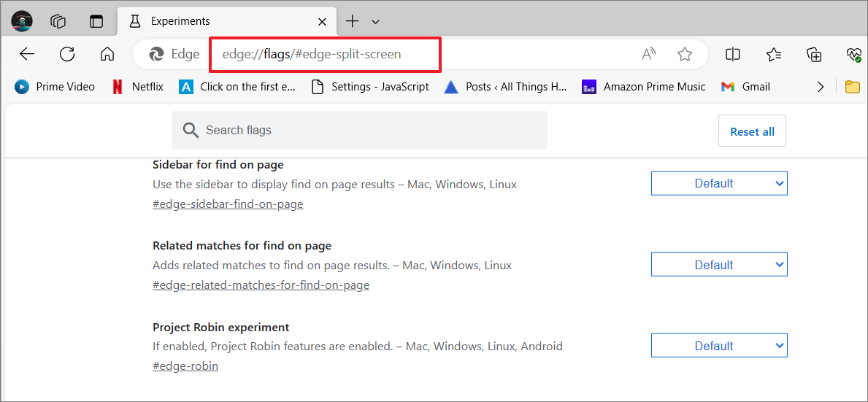Screen dimensions: 868x402
Task: Click the Reset all button
Action: (x=752, y=131)
